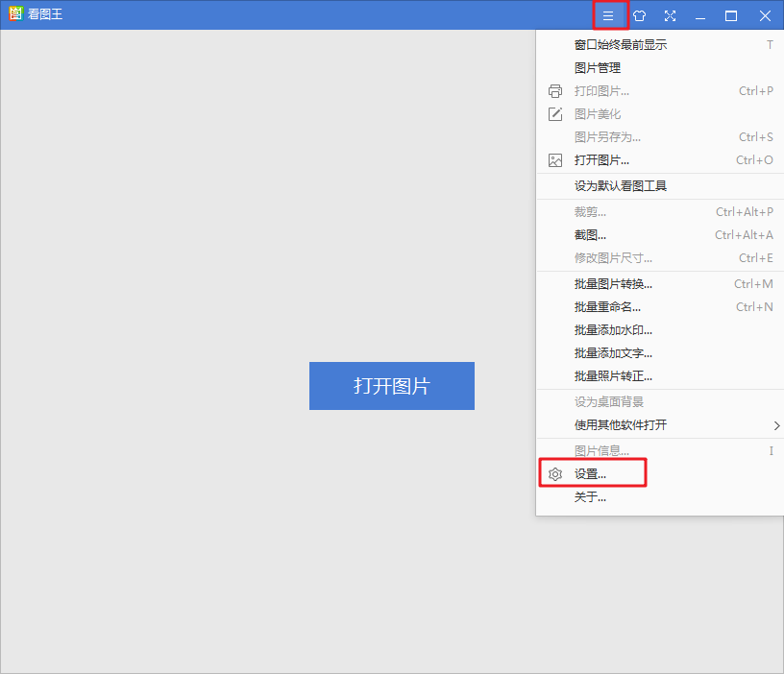Select 图片美化 menu entry

click(660, 114)
